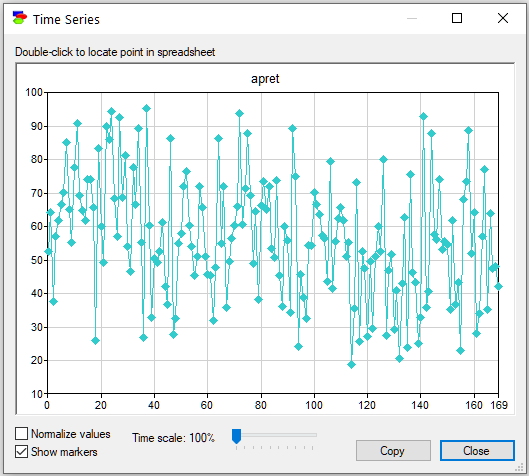Click the Time scale slider handle

tap(236, 436)
